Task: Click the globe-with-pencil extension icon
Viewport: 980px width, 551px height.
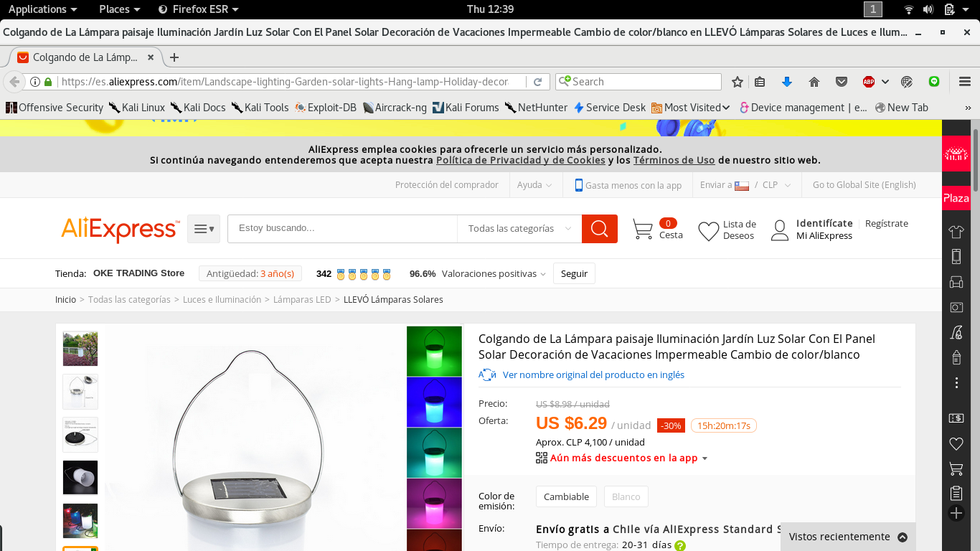Action: (907, 82)
